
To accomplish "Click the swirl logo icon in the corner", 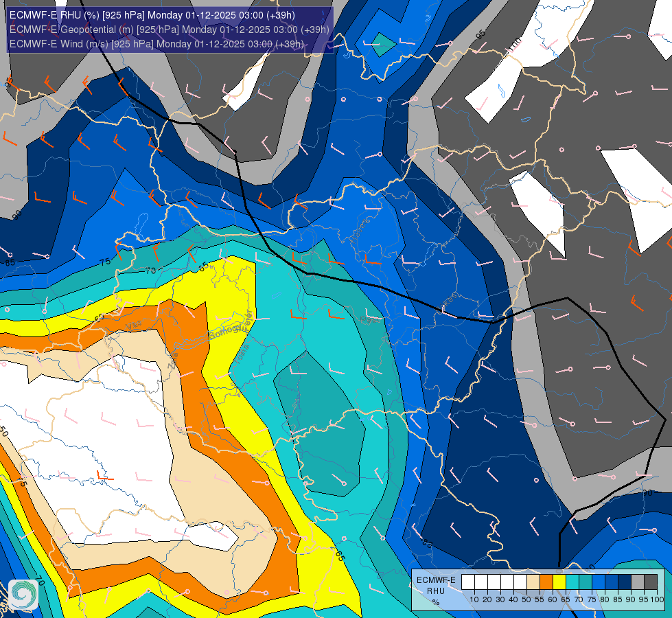I will pyautogui.click(x=23, y=595).
